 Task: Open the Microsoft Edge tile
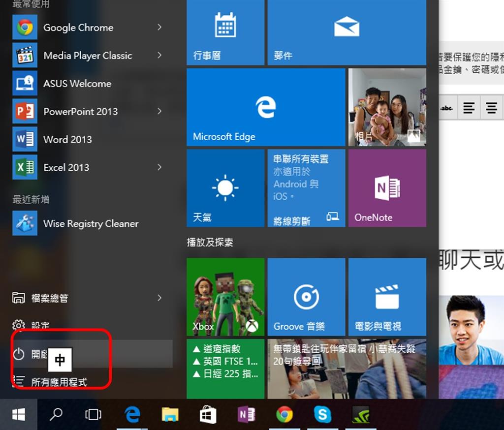click(266, 107)
